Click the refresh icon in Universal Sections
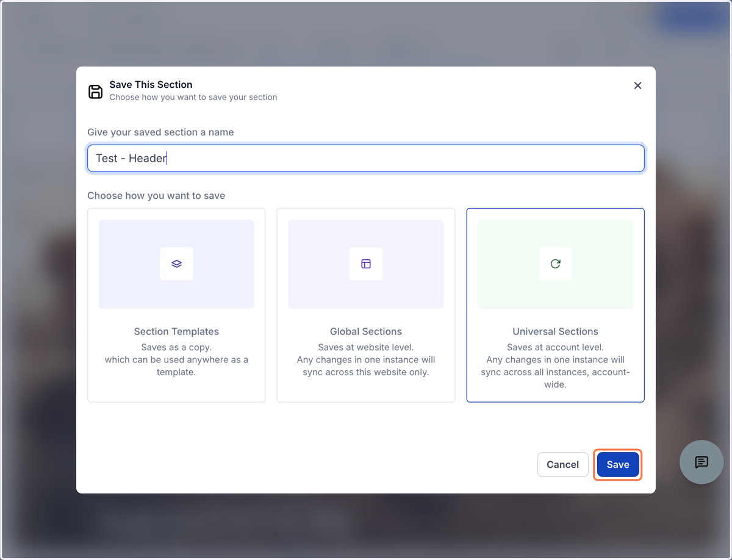 [x=555, y=264]
